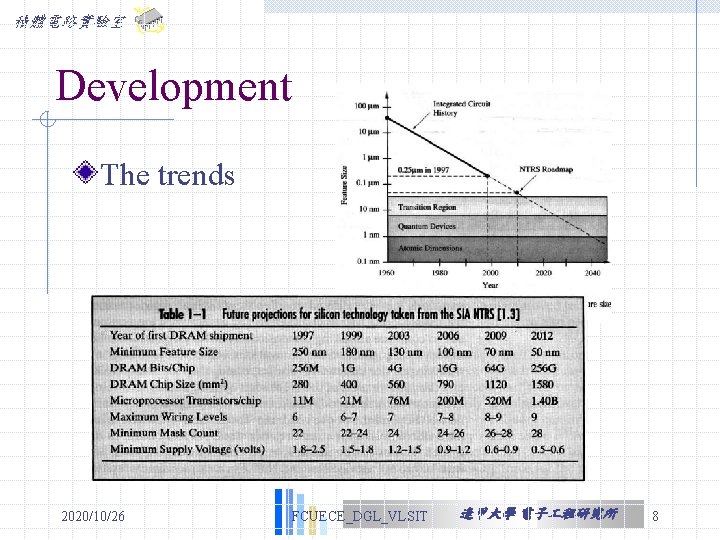The width and height of the screenshot is (720, 540).
Task: Click the '1.8–2.5' supply voltage cell
Action: [309, 449]
